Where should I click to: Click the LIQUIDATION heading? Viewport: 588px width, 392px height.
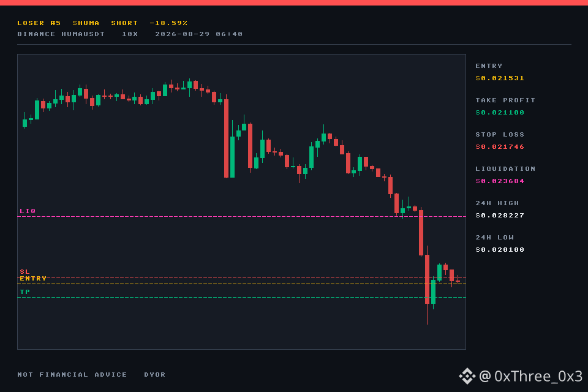point(505,169)
